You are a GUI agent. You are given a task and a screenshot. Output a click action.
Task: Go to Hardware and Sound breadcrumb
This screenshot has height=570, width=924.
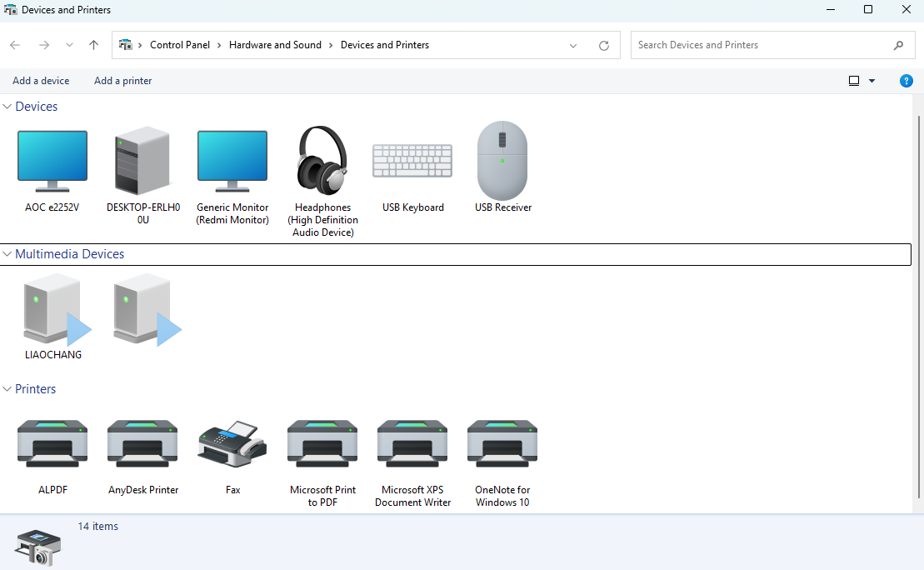pos(275,45)
